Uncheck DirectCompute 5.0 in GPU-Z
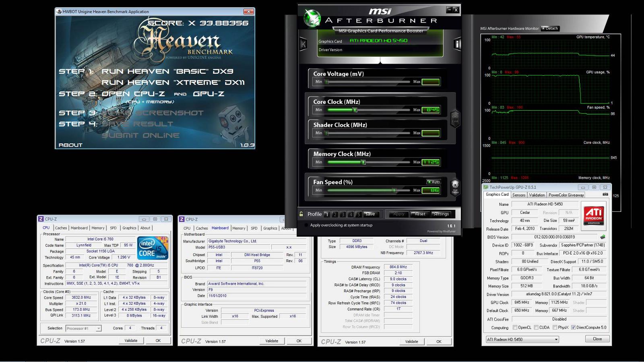Screen dimensions: 644x362 coord(573,327)
